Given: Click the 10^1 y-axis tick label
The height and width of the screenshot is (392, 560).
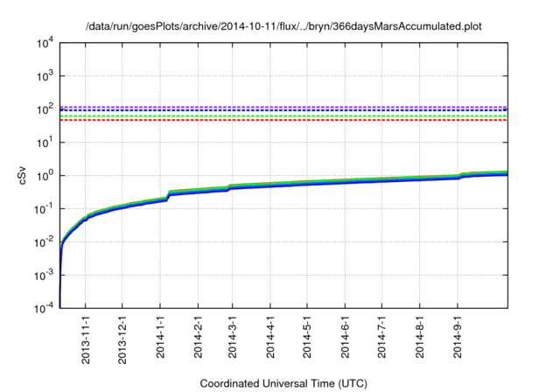Looking at the screenshot, I should coord(45,143).
